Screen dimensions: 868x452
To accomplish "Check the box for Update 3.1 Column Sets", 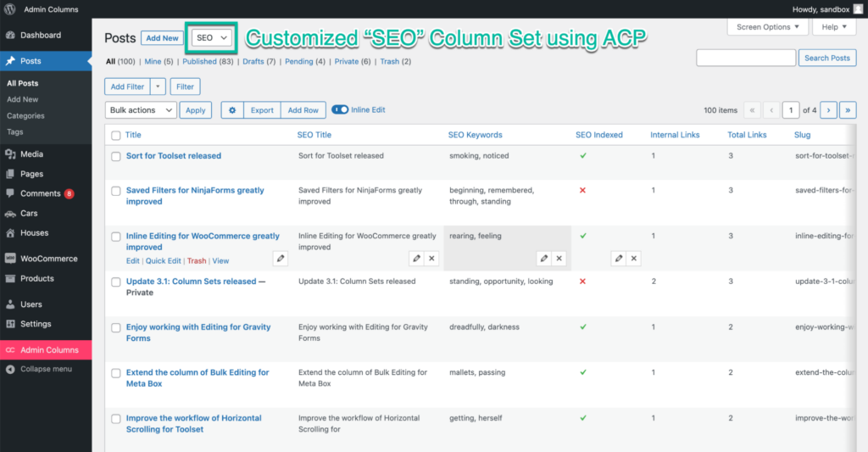I will [x=115, y=282].
